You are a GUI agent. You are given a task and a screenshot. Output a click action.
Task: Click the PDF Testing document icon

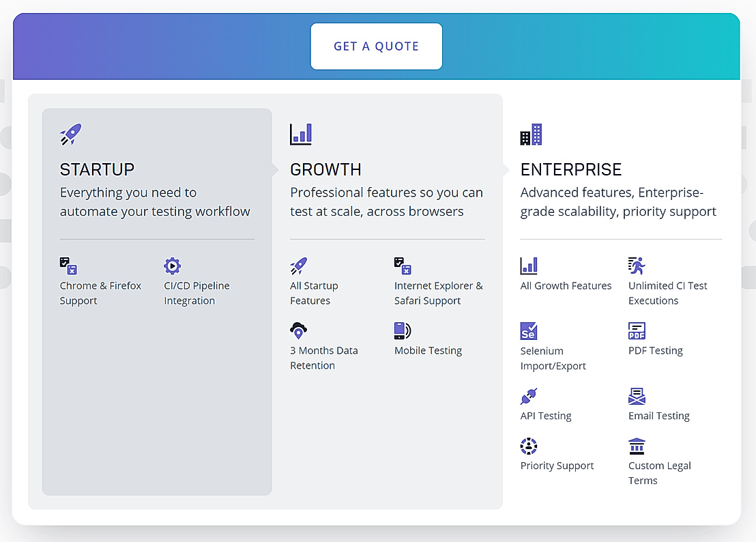[637, 330]
